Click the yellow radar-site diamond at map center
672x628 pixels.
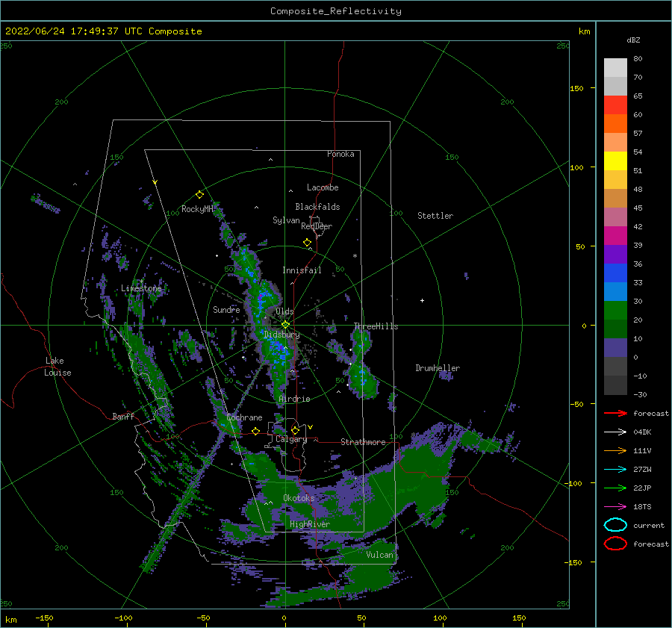coord(285,325)
